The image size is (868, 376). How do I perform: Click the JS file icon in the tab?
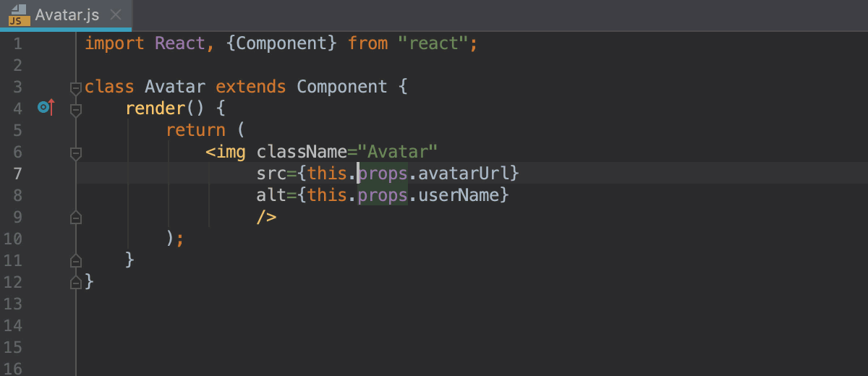(x=18, y=14)
